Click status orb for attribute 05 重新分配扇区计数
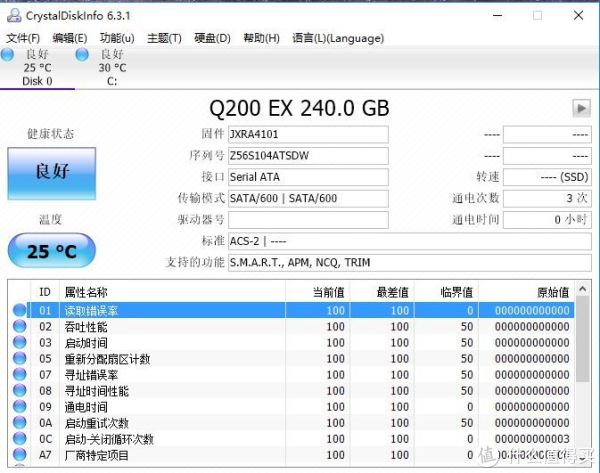Viewport: 600px width, 473px height. (x=20, y=359)
